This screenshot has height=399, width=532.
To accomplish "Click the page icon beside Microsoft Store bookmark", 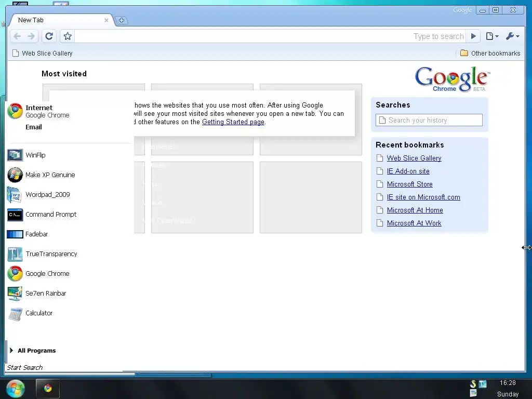I will point(380,184).
